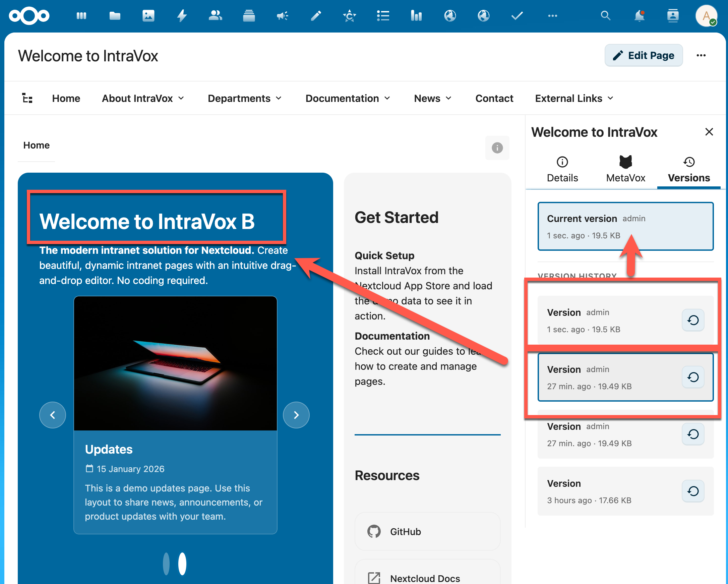The image size is (728, 584).
Task: Open the bar chart analytics icon
Action: coord(416,15)
